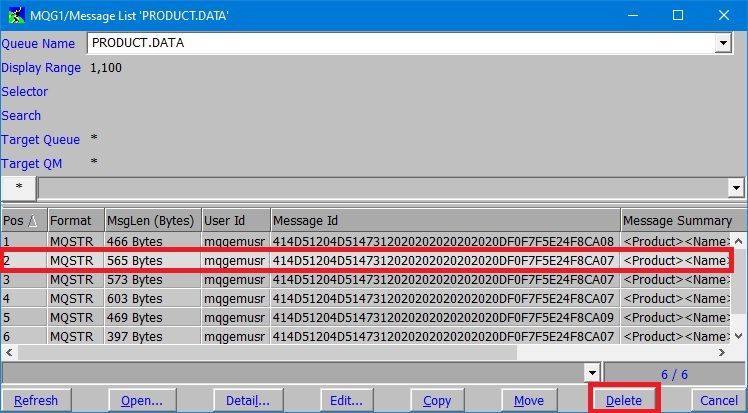Click the Detail... button
The image size is (748, 413).
248,401
